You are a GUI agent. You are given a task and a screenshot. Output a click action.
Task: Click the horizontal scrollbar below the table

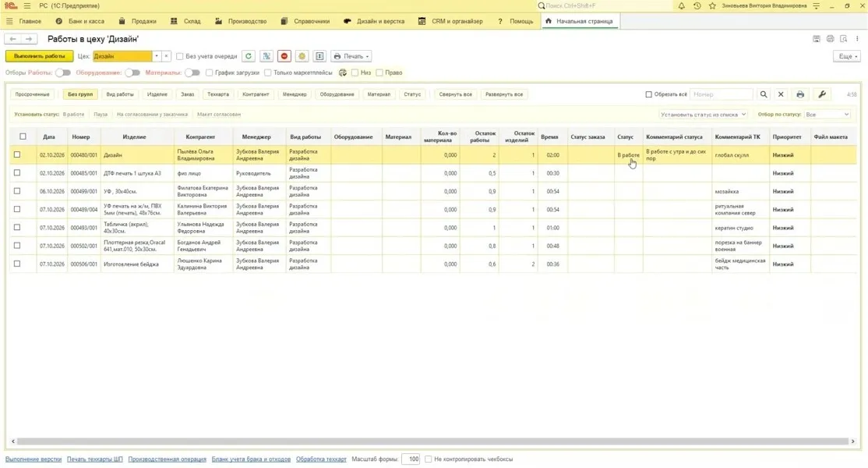(x=433, y=441)
